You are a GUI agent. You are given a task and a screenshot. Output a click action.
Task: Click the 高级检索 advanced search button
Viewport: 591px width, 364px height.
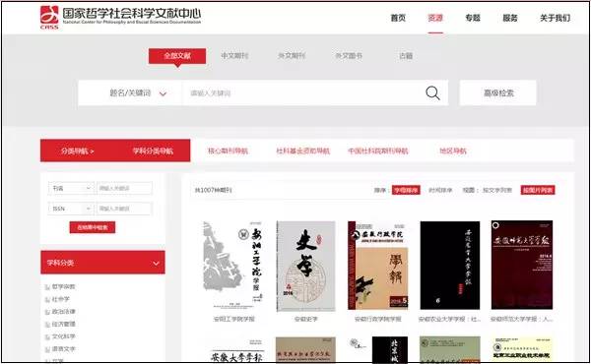click(498, 93)
